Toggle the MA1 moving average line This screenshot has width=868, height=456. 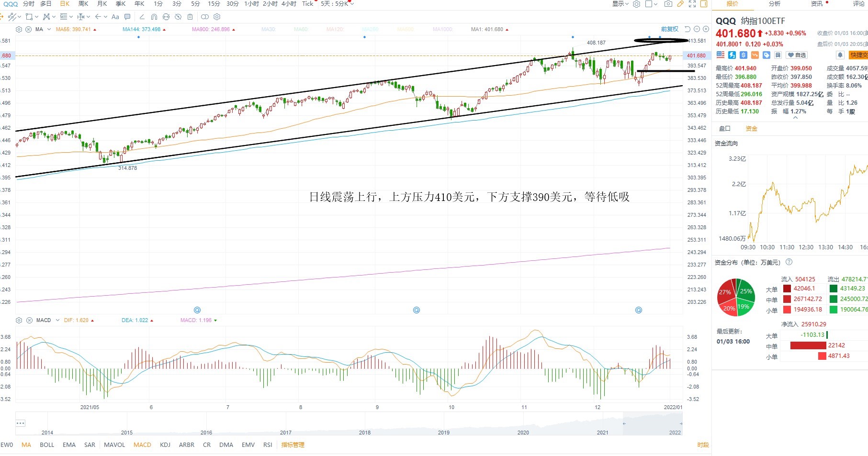click(490, 29)
